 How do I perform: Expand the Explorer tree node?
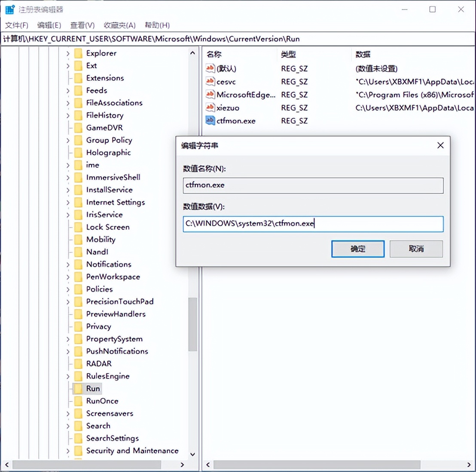[68, 53]
